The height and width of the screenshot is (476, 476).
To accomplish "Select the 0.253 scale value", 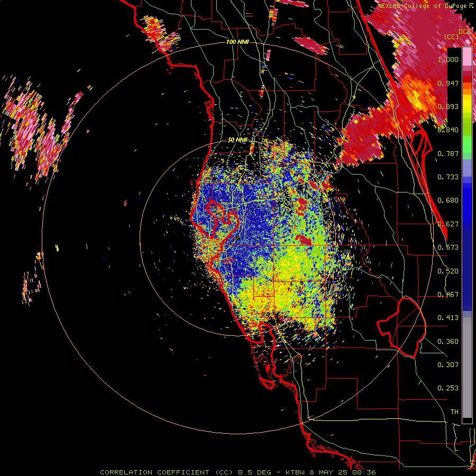I will (x=448, y=388).
